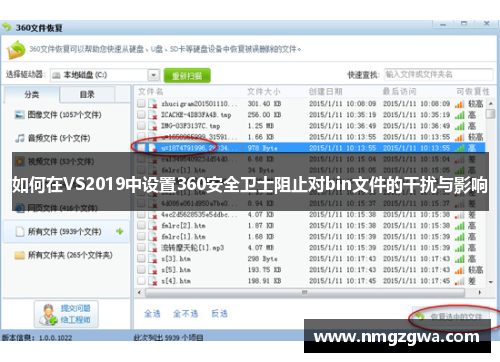Click the 193.75 KB size cell
The image size is (500, 362).
coord(264,270)
